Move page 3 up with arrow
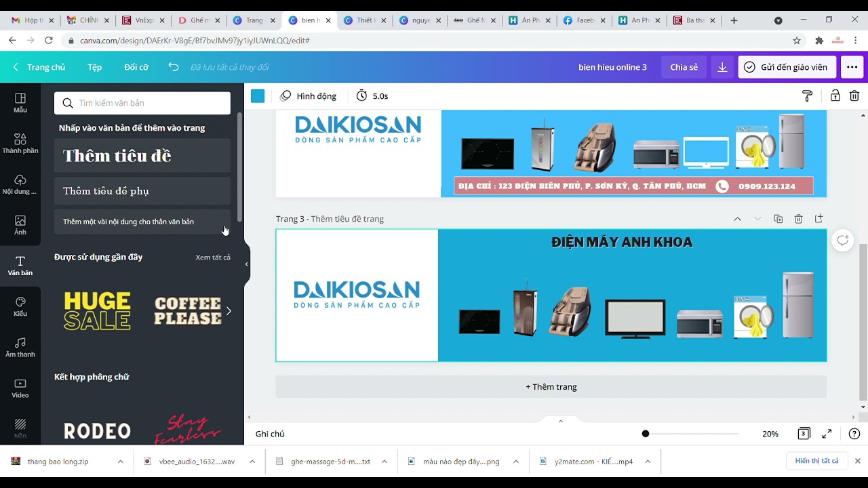This screenshot has height=488, width=868. (x=737, y=219)
